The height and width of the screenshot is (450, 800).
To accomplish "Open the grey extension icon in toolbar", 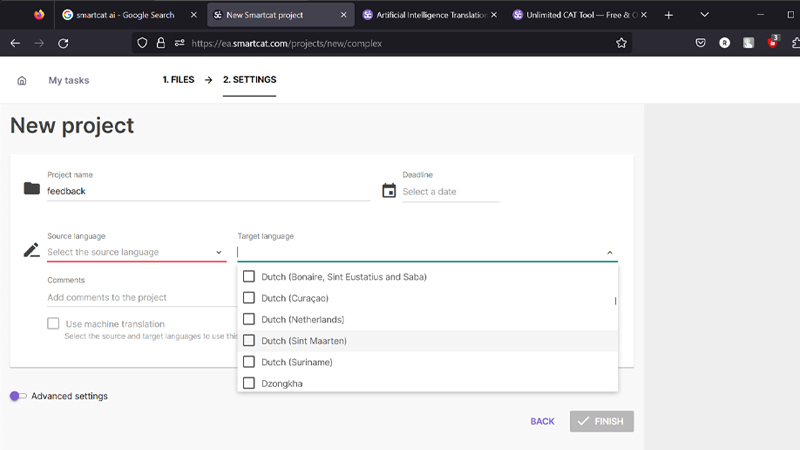I will [x=748, y=43].
